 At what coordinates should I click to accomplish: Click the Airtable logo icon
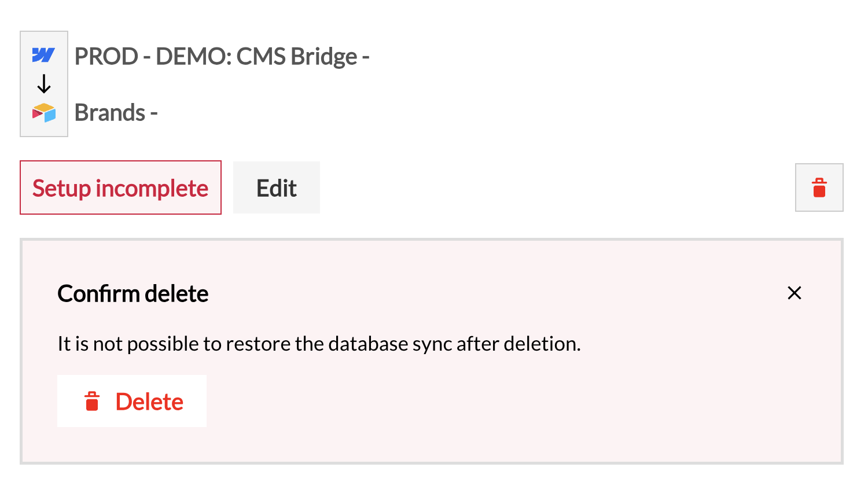pyautogui.click(x=44, y=113)
